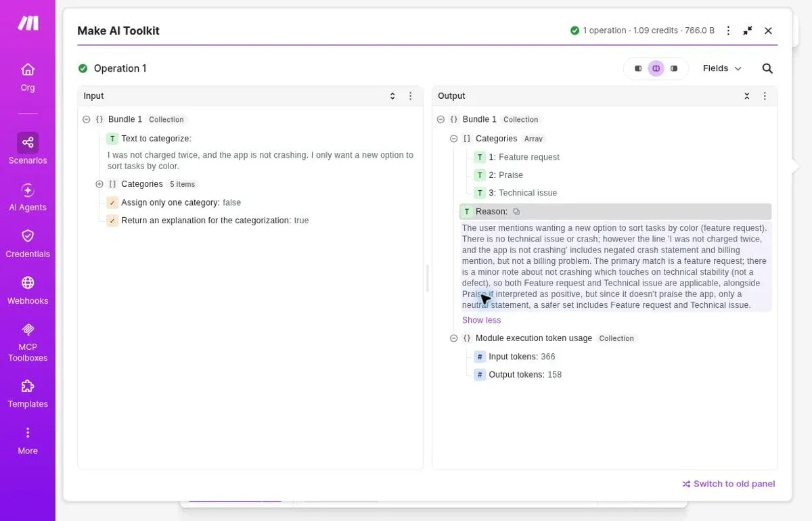Viewport: 812px width, 521px height.
Task: Open the Input panel three-dot menu
Action: click(410, 96)
